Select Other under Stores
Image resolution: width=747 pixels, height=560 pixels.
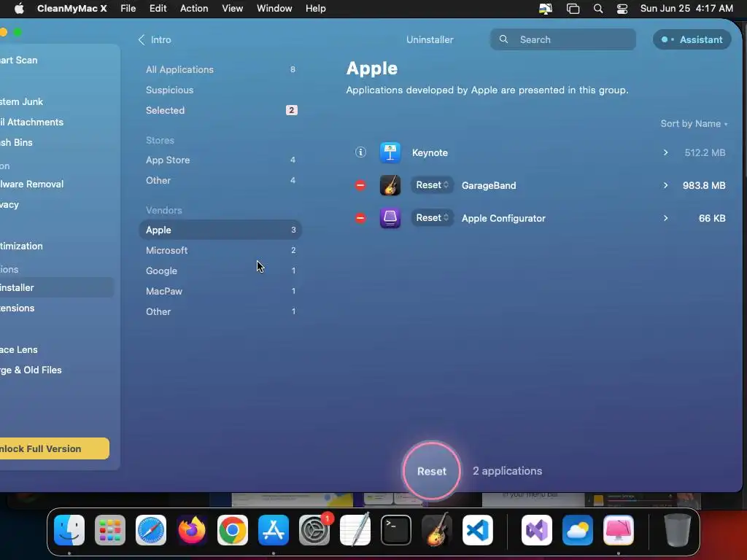pos(220,181)
